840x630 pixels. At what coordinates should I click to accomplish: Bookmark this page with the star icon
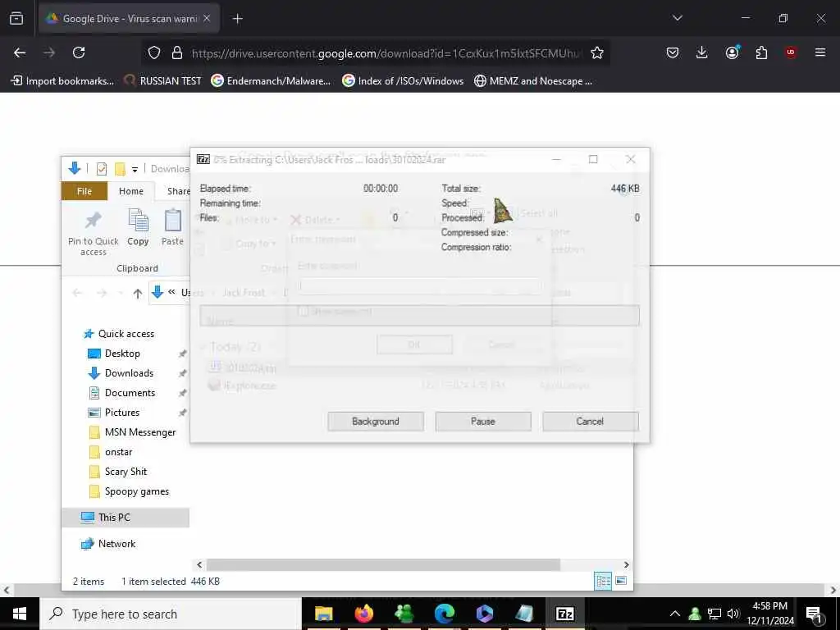(x=597, y=52)
